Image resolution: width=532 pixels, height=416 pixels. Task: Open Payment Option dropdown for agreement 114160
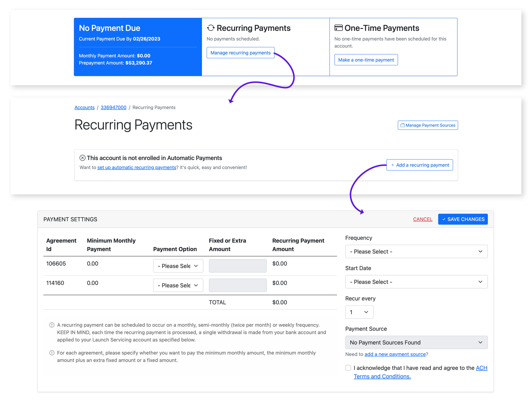178,285
